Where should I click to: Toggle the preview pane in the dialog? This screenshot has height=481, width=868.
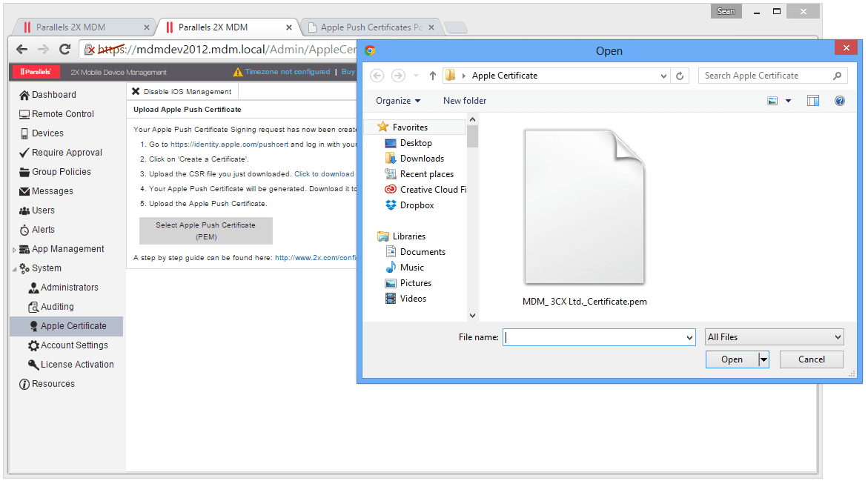812,101
